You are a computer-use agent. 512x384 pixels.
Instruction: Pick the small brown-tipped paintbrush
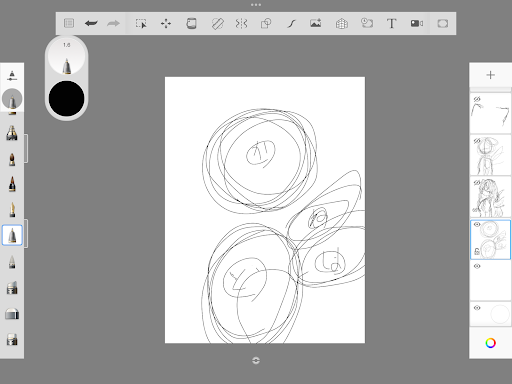[x=12, y=159]
